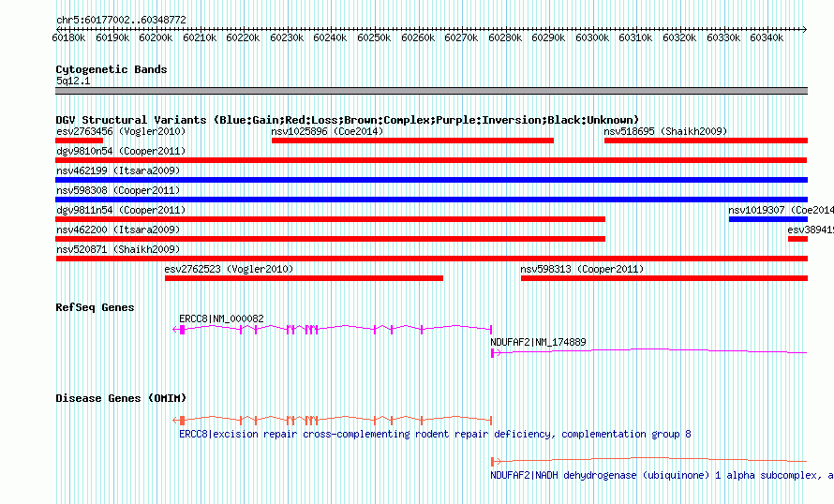Click the ERCC8 RefSeq gene model in magenta
Viewport: 834px width, 504px height.
pyautogui.click(x=333, y=330)
